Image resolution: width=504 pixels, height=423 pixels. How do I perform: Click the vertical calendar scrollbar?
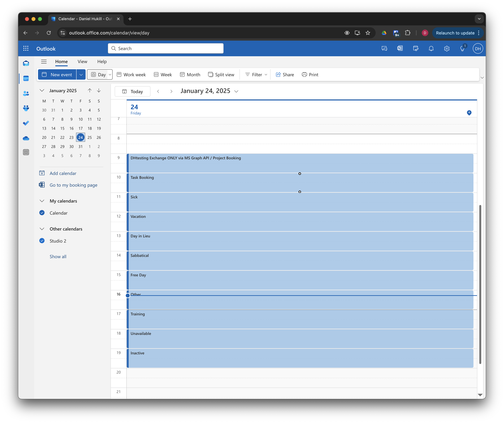click(480, 284)
